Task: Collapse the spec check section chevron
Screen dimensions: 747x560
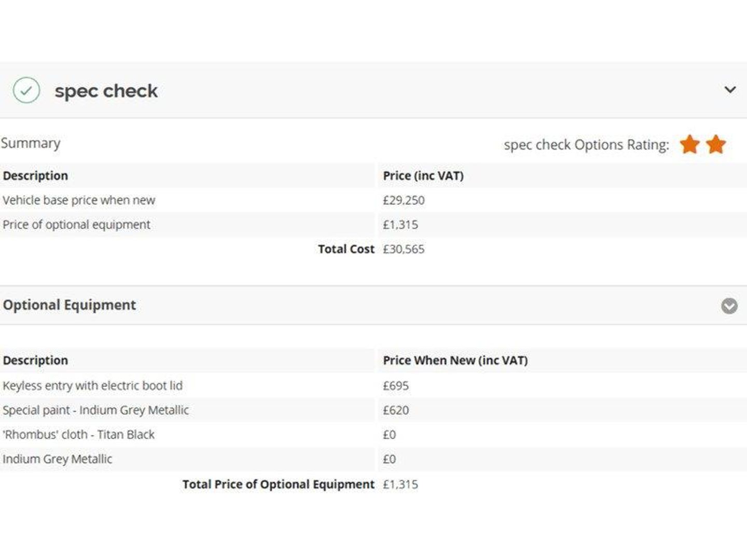Action: [729, 90]
